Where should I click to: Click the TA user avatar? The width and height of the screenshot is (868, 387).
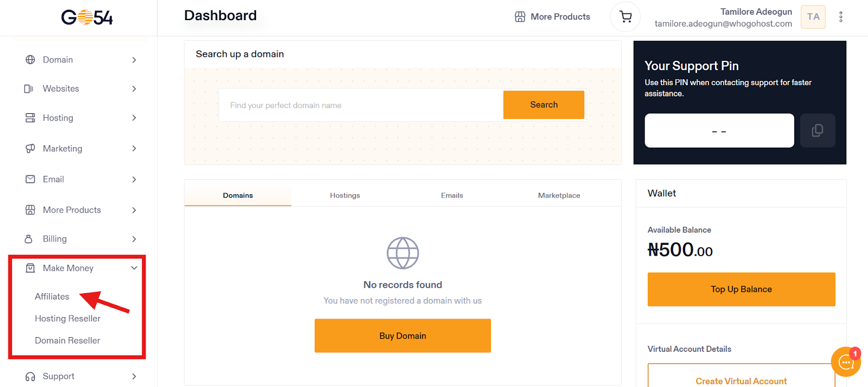tap(813, 17)
